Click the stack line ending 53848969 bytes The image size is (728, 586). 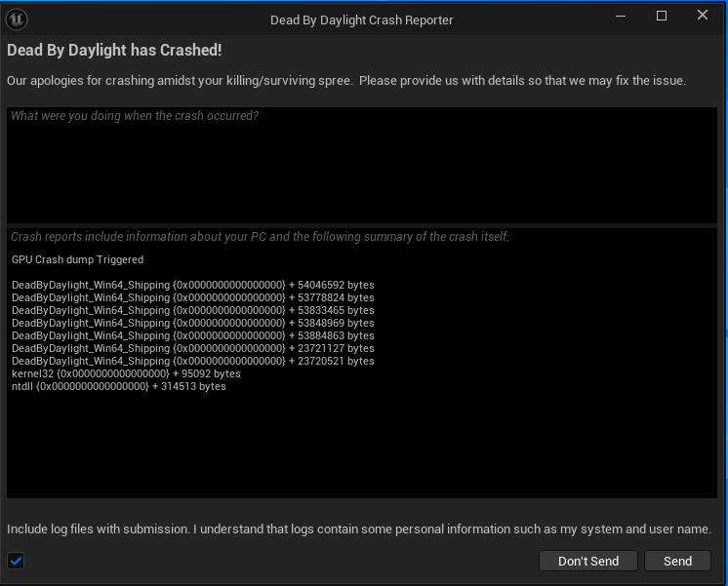pos(192,323)
